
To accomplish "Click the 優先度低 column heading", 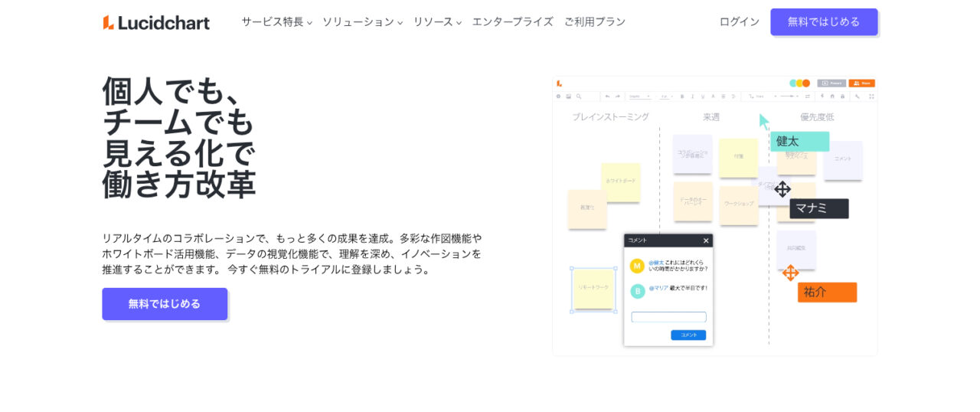I will [817, 117].
